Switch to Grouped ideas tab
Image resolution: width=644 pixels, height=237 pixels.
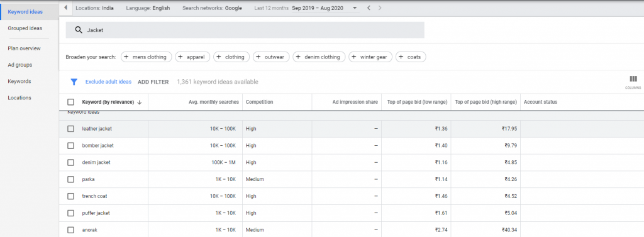[25, 28]
